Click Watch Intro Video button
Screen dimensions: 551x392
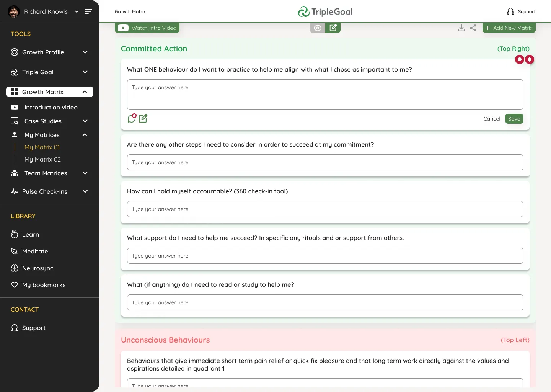(147, 28)
